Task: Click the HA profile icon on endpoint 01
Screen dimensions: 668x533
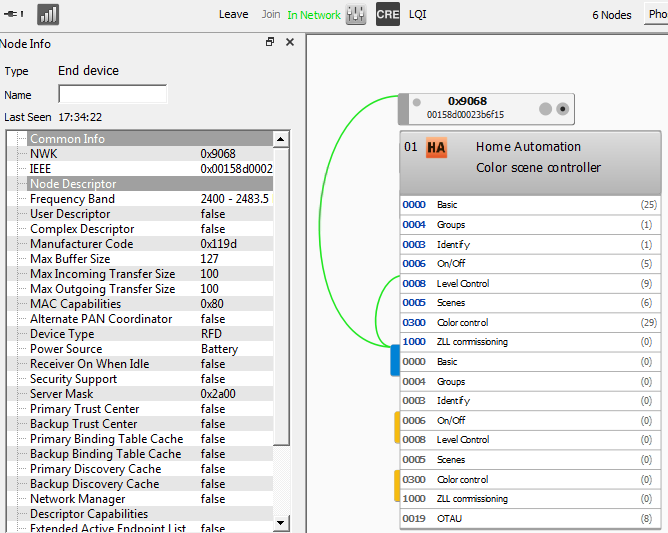Action: pos(436,147)
